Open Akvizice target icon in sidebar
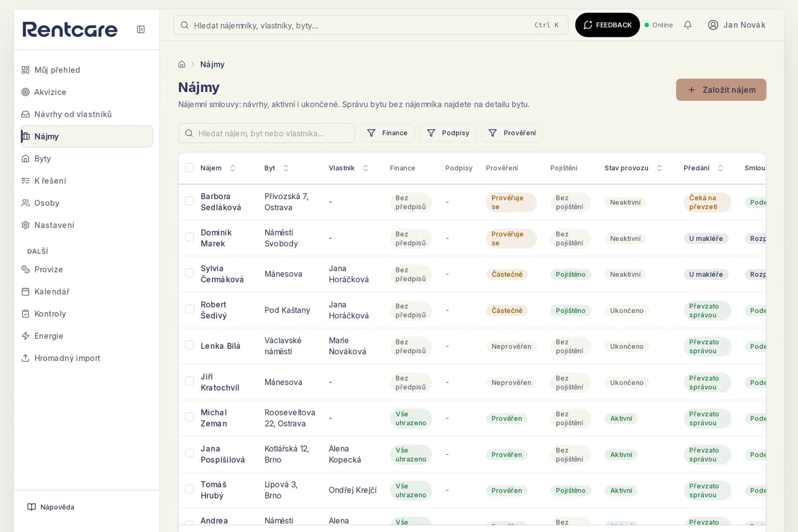798x532 pixels. (25, 92)
